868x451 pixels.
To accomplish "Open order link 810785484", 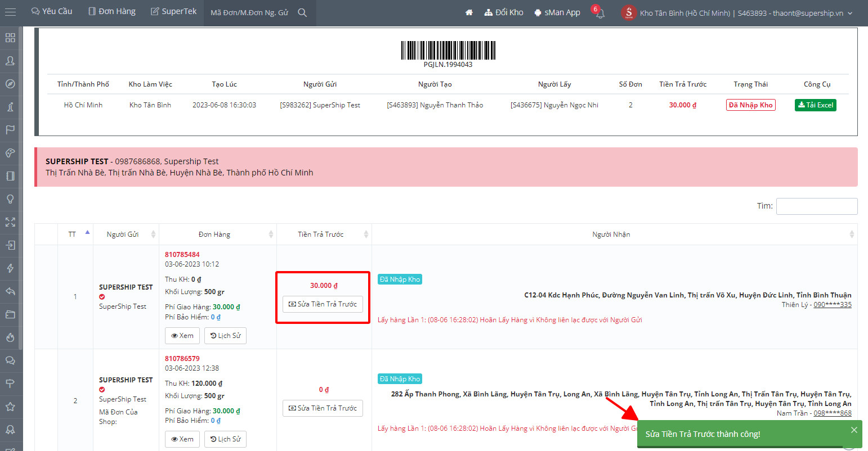I will 182,255.
